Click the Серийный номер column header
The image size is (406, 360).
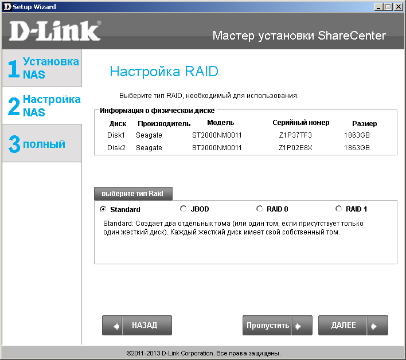301,123
